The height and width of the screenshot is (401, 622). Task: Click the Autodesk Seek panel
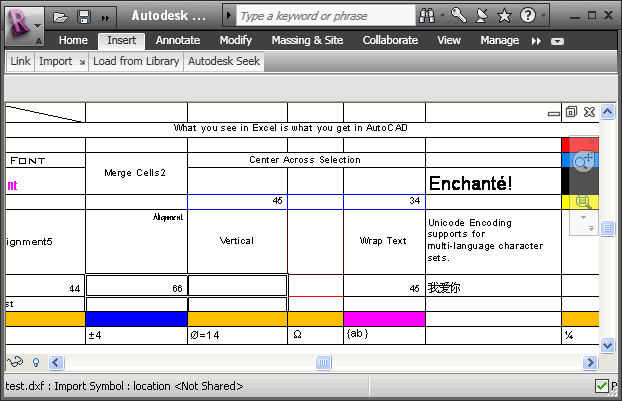point(224,61)
